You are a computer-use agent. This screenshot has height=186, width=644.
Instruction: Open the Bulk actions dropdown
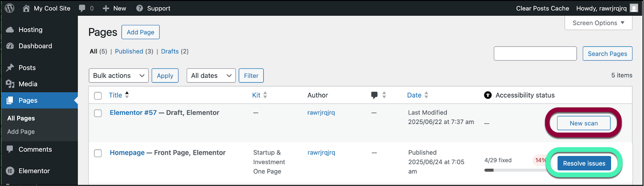pyautogui.click(x=119, y=76)
